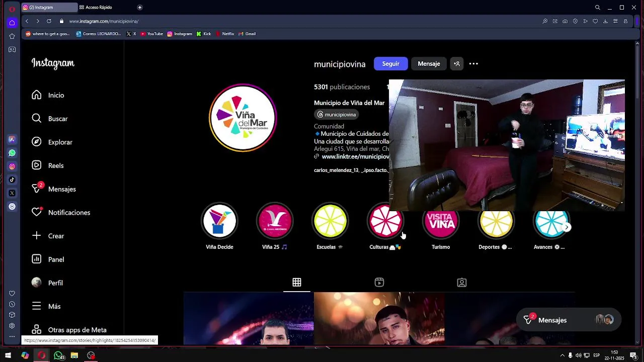The width and height of the screenshot is (644, 362).
Task: Open the YouTube bookmark
Action: coord(152,34)
